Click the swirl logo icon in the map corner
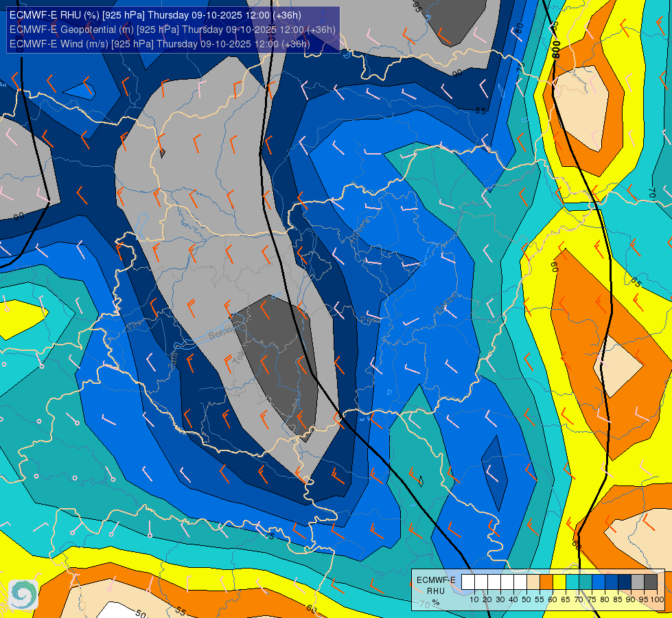 (x=23, y=594)
